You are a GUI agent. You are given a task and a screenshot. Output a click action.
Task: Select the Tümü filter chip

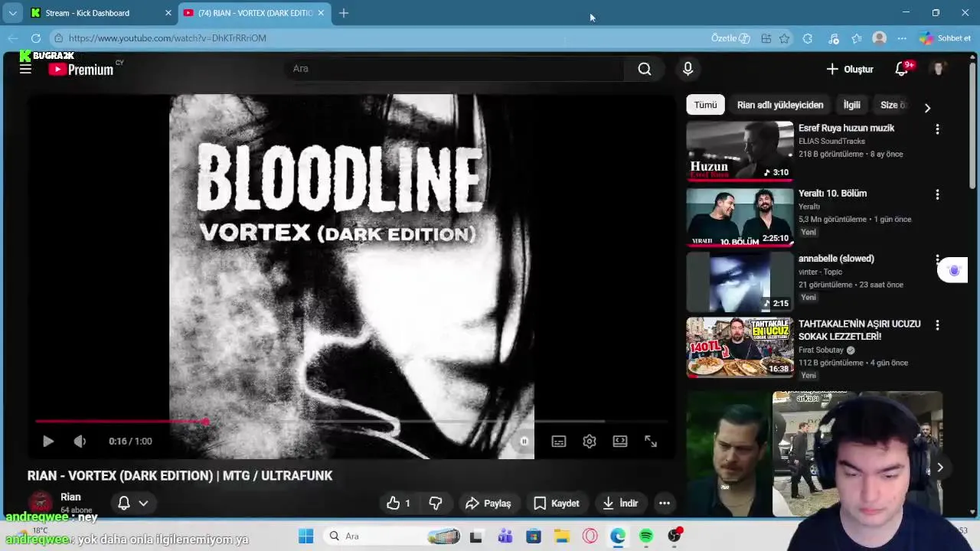point(705,105)
